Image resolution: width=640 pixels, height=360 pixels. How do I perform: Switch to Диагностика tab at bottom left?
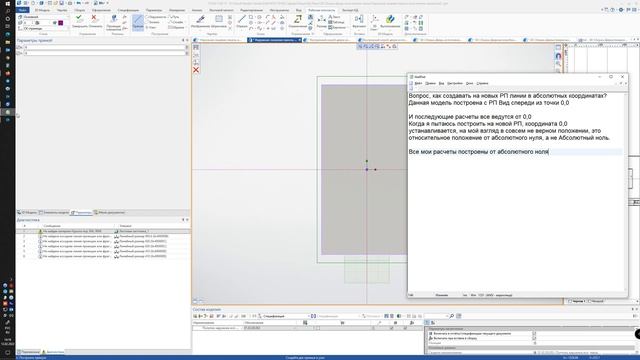click(53, 352)
